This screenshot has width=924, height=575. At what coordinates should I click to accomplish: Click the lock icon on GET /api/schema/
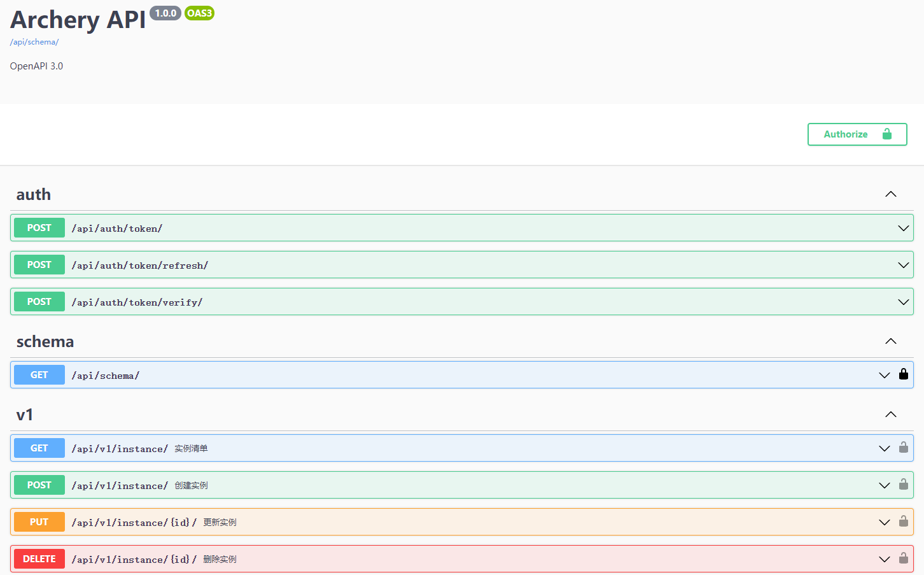click(903, 374)
